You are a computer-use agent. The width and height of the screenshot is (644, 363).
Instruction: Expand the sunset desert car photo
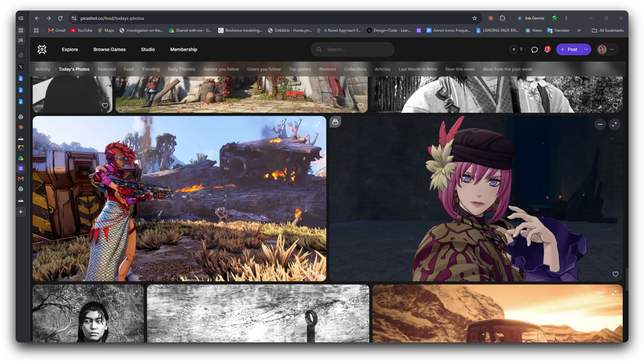tap(614, 293)
